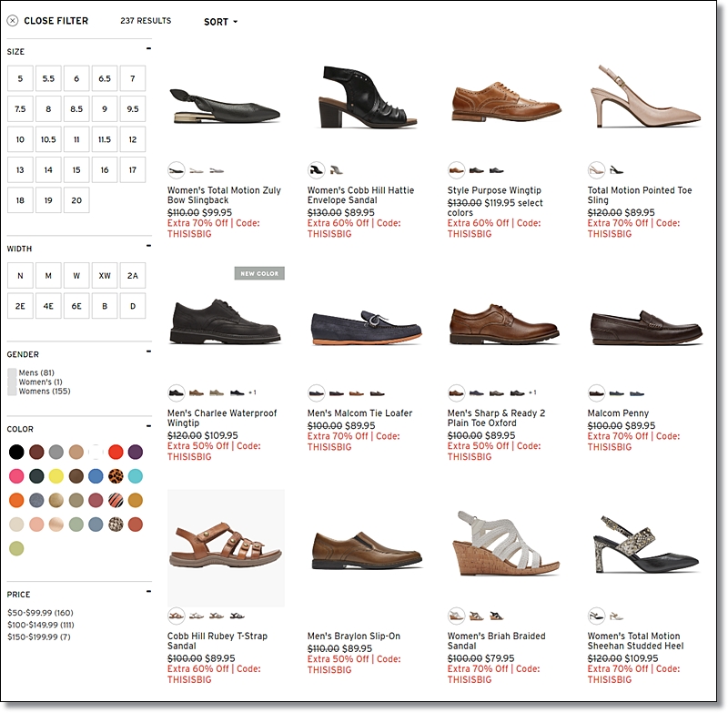Filter by price $100-$149.99

41,626
